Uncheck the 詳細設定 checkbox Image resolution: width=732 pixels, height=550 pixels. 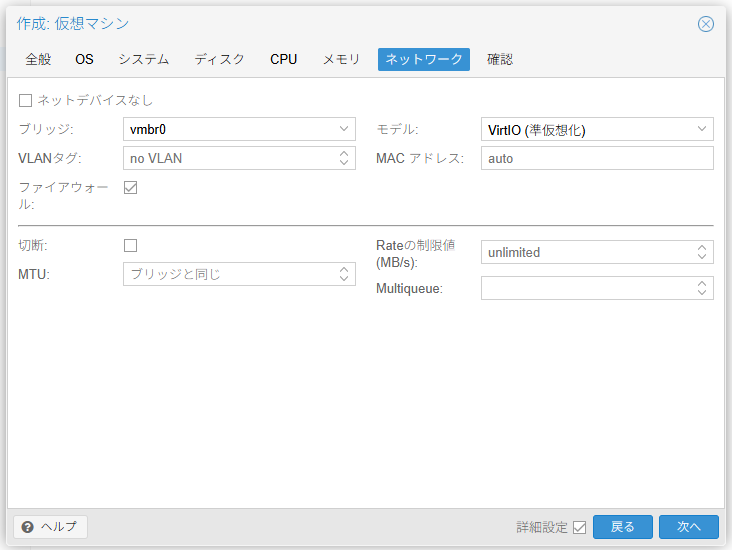tap(579, 527)
